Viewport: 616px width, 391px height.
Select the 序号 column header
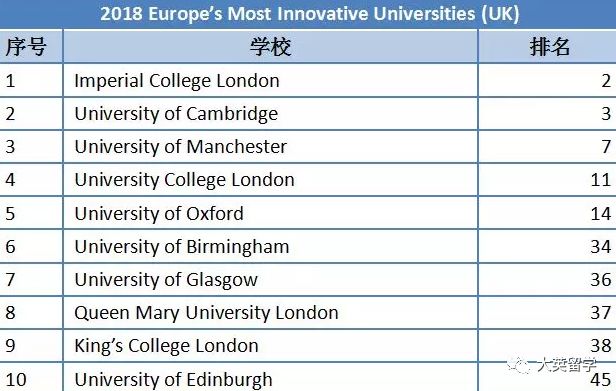31,46
